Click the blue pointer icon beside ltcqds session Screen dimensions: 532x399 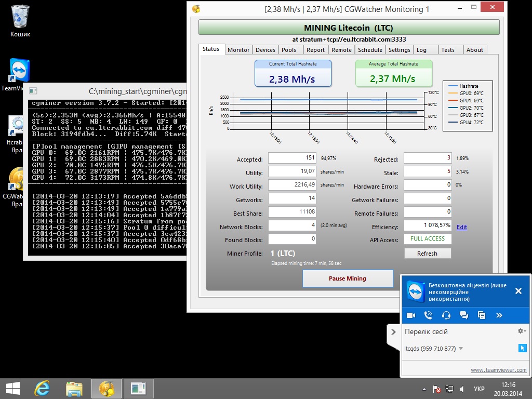pos(522,348)
